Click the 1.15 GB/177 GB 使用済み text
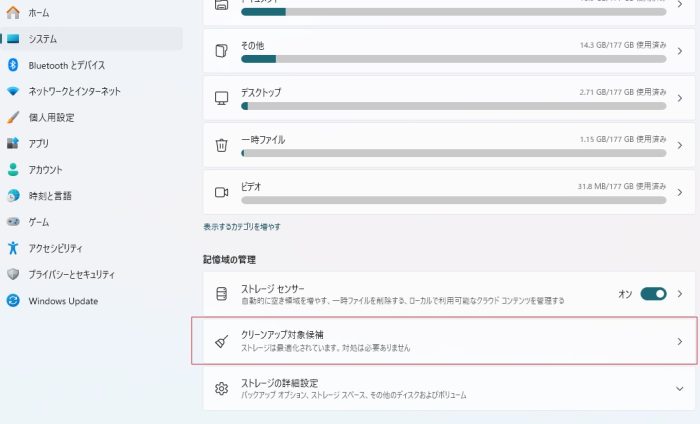This screenshot has width=700, height=424. pos(623,139)
